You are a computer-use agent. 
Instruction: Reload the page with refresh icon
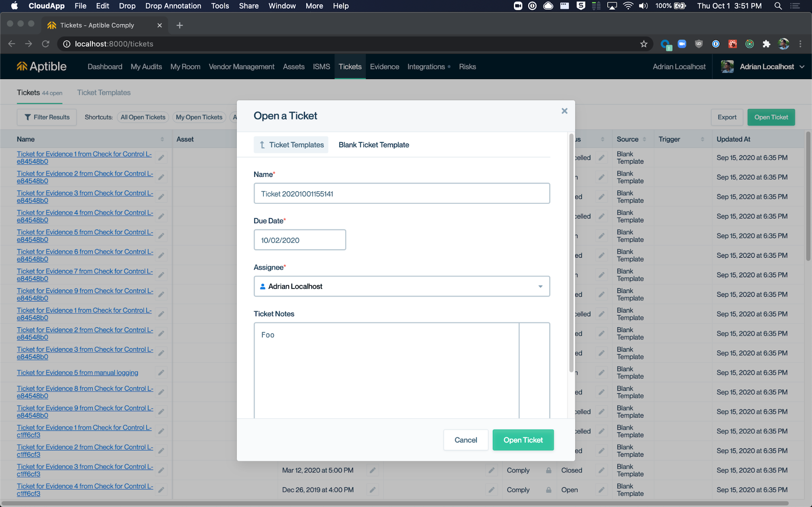click(45, 44)
